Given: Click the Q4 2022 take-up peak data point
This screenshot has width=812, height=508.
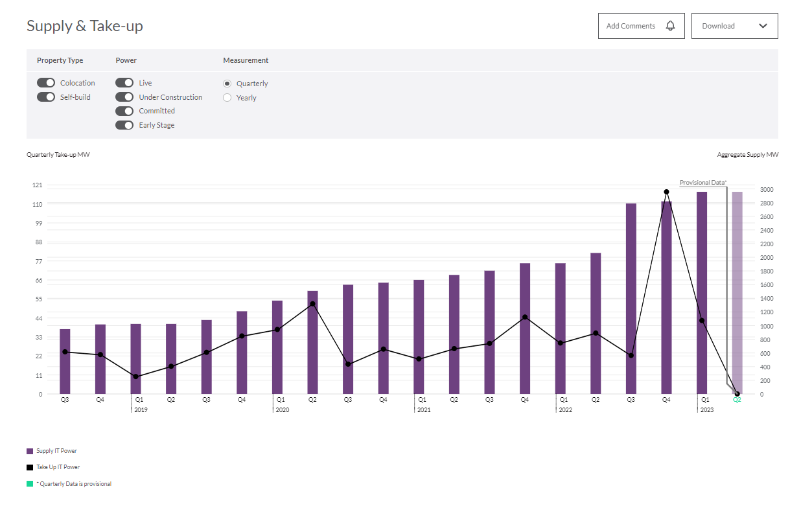Looking at the screenshot, I should tap(666, 192).
